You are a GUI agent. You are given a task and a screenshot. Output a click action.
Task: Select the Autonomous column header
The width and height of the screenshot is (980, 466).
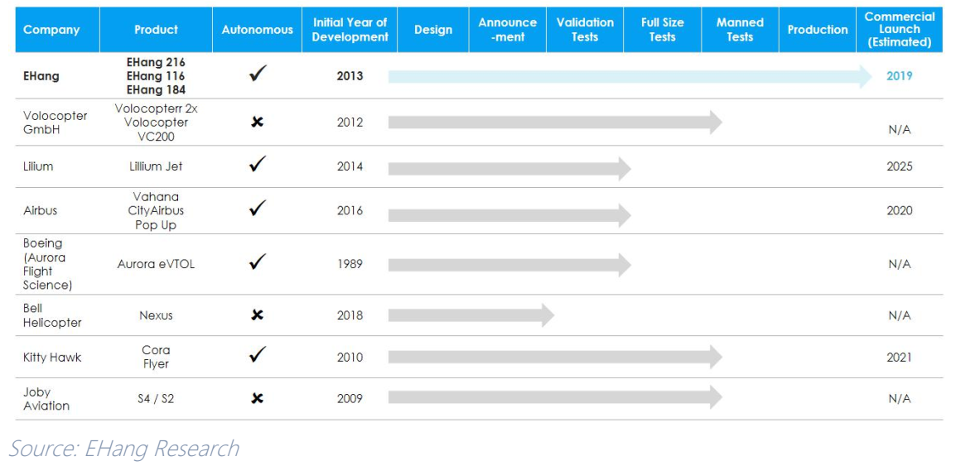[257, 30]
